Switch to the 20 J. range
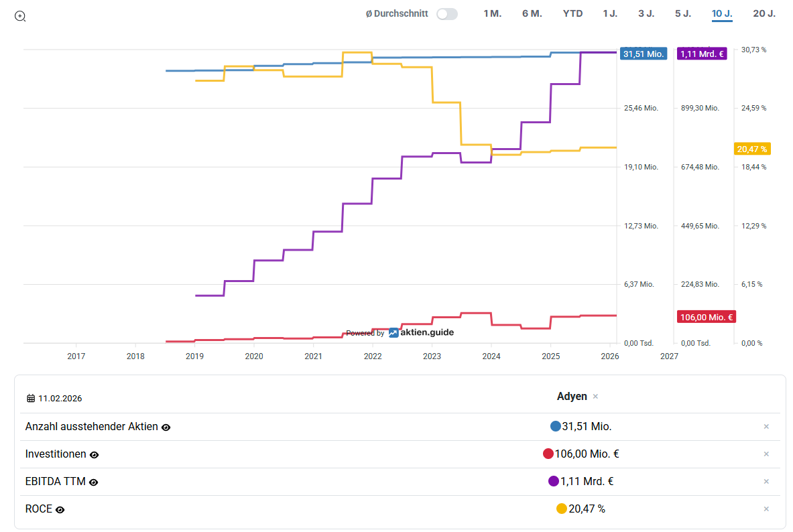The image size is (793, 532). [x=764, y=13]
